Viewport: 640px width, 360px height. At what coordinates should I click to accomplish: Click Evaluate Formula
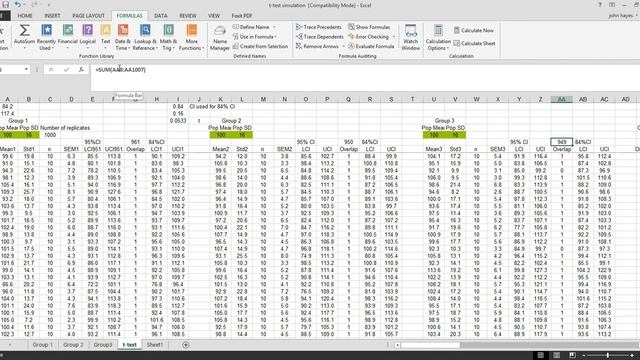[371, 47]
